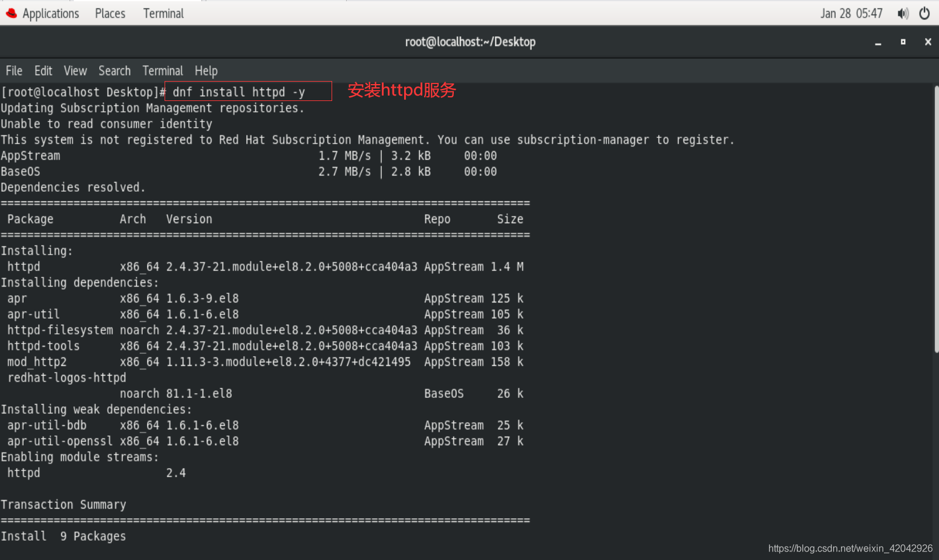Click the 'apr-util-openssl' package name

60,441
